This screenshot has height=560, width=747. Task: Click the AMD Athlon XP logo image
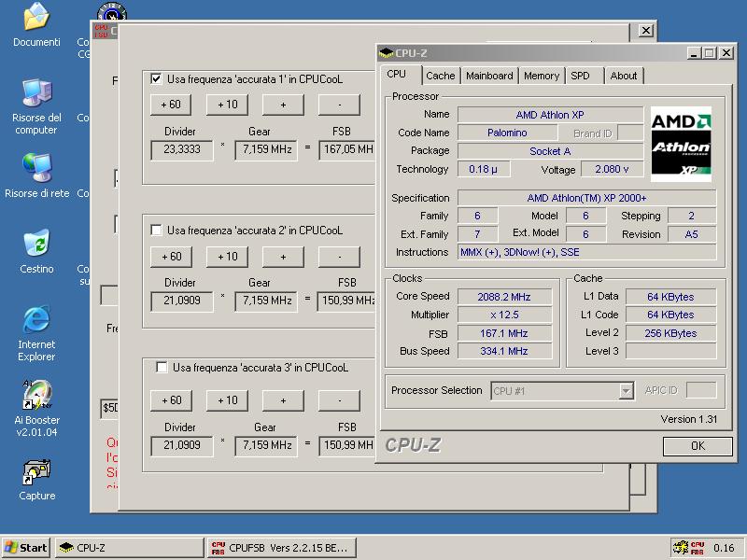[681, 145]
